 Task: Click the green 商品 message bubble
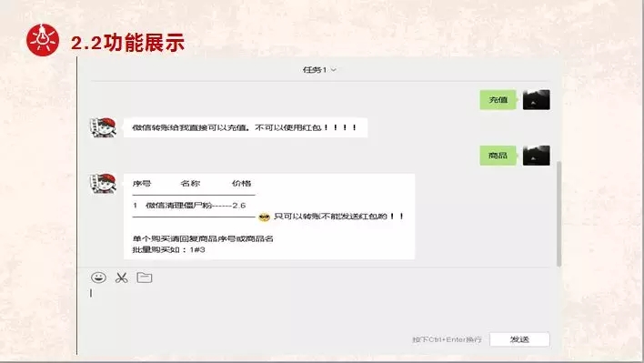coord(498,156)
